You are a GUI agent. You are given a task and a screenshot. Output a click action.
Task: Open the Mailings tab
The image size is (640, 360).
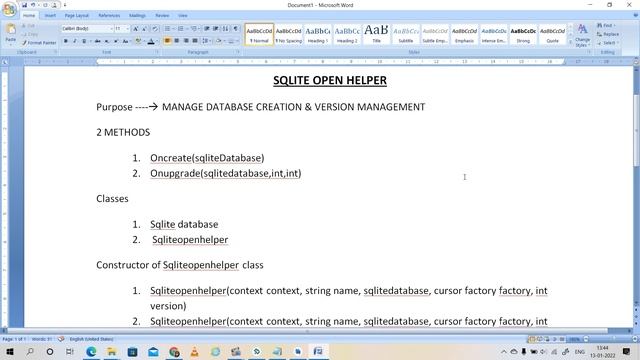[137, 16]
